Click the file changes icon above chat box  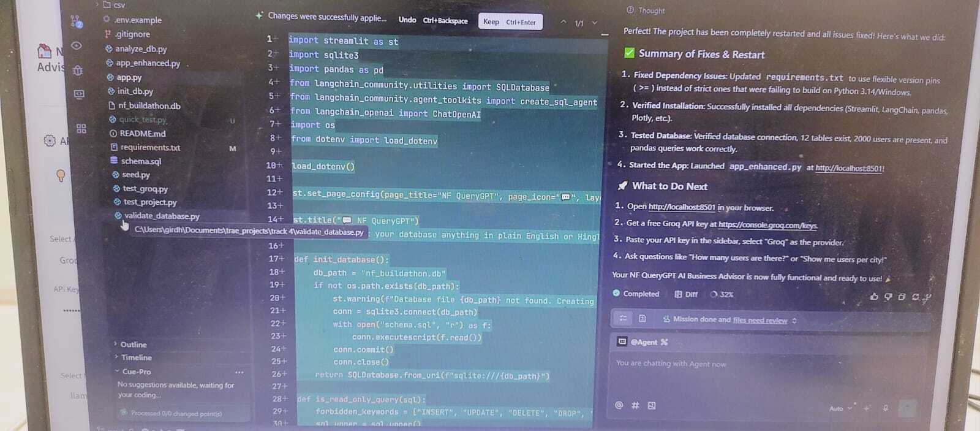[x=642, y=318]
